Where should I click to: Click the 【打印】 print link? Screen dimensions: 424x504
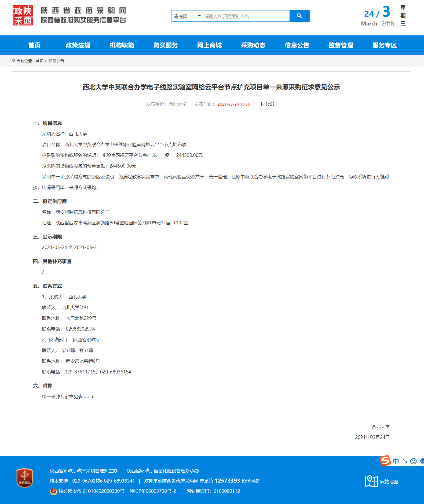[268, 104]
